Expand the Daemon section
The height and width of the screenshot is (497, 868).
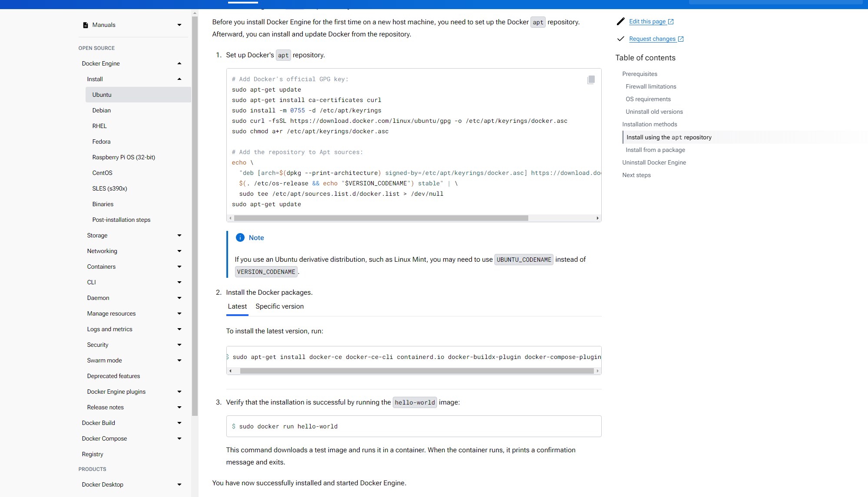[179, 298]
